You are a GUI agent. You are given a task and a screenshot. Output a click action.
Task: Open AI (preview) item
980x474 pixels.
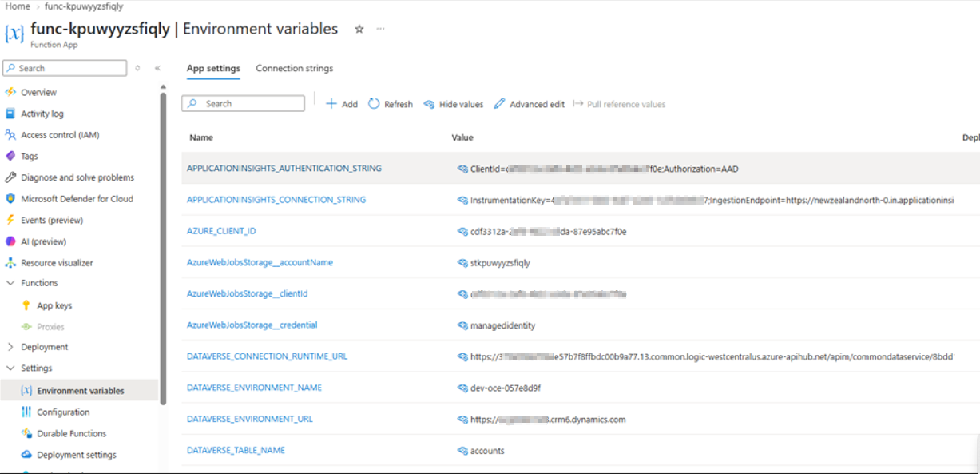click(x=43, y=241)
